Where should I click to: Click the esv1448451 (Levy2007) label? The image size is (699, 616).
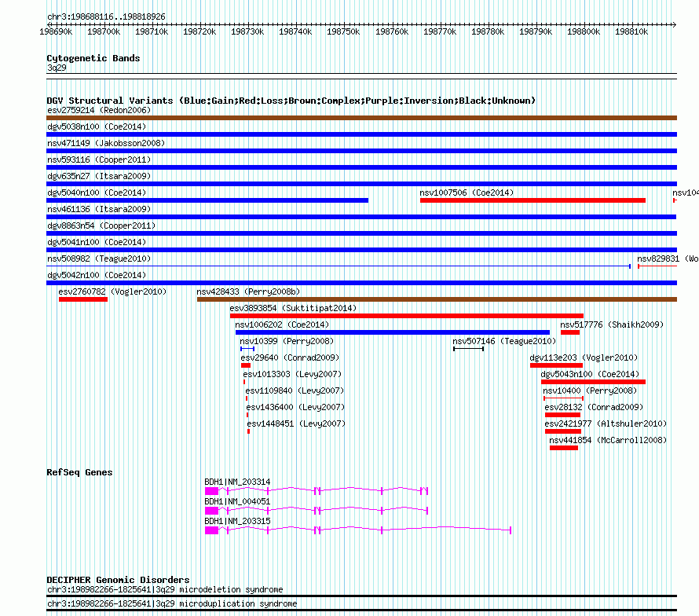click(x=296, y=423)
